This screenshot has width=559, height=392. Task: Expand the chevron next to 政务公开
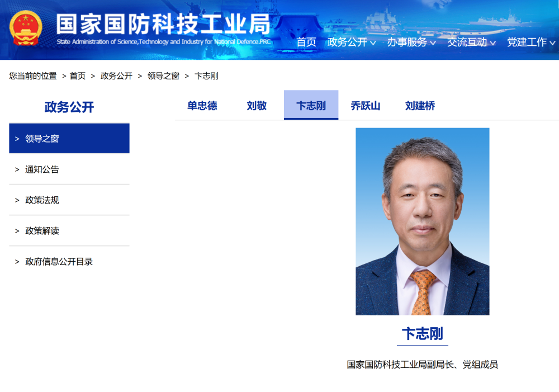point(373,43)
